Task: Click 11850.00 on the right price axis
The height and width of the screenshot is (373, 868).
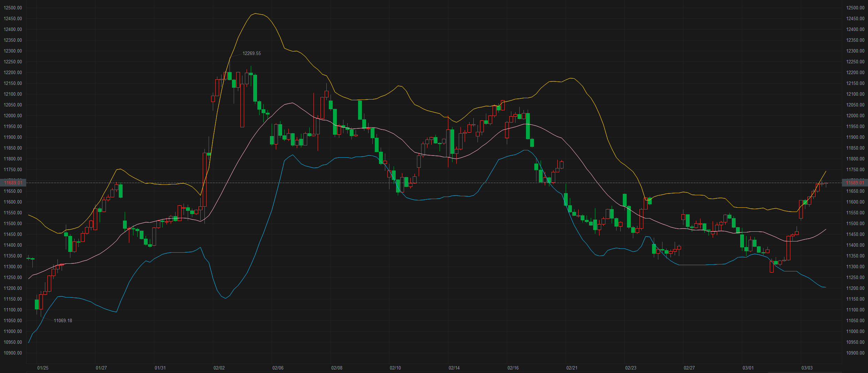Action: click(855, 148)
